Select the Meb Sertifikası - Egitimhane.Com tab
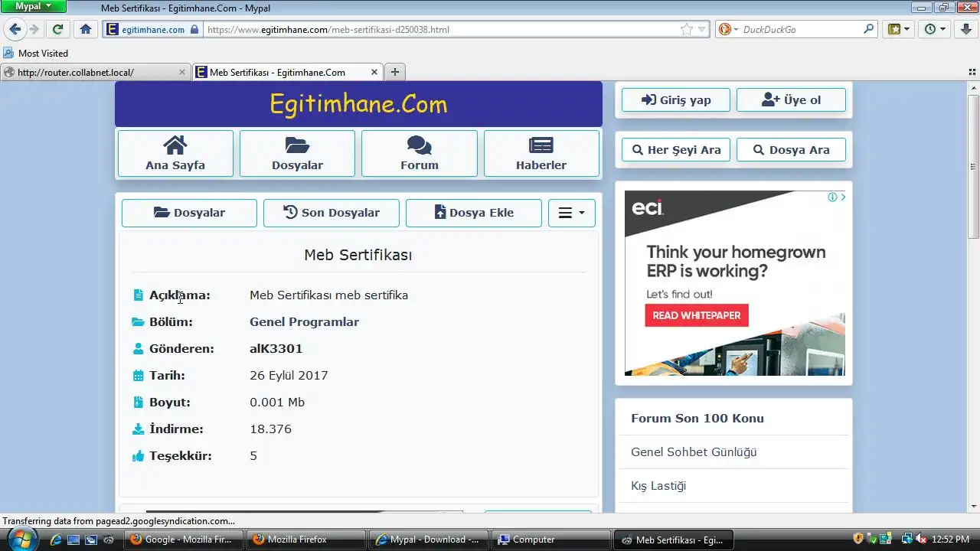Image resolution: width=980 pixels, height=551 pixels. pos(288,72)
